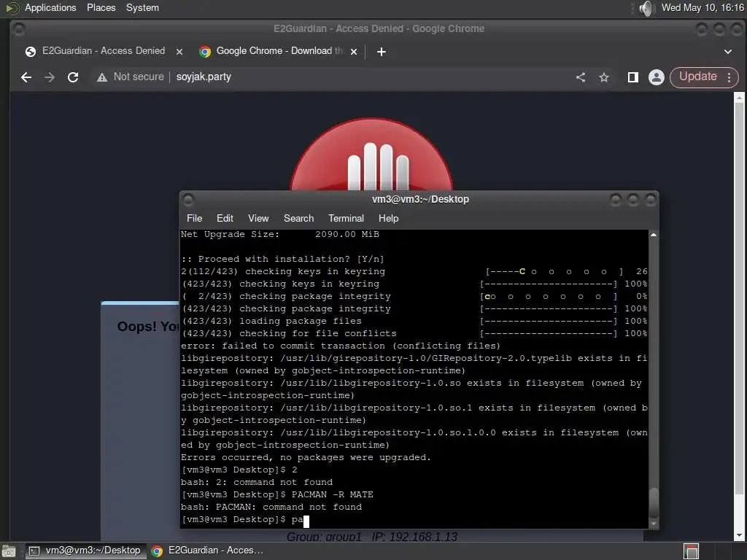747x560 pixels.
Task: Click '(423/423) loading package files' line
Action: [x=271, y=322]
